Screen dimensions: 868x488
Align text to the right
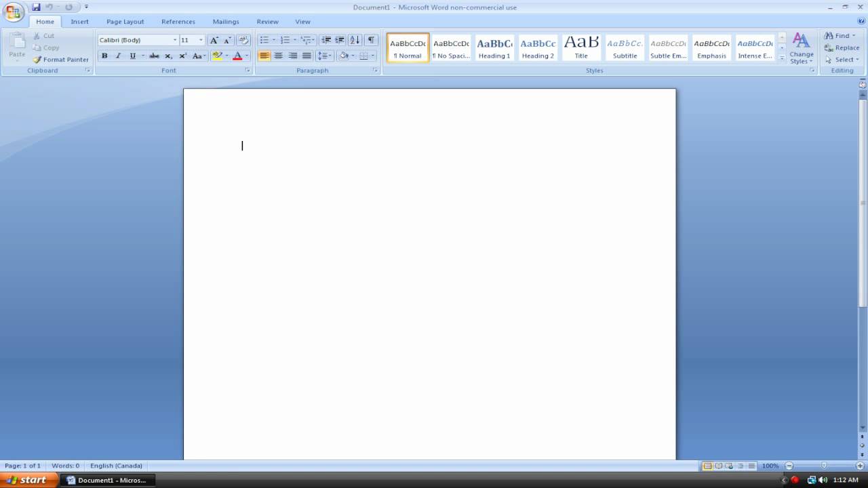[292, 56]
